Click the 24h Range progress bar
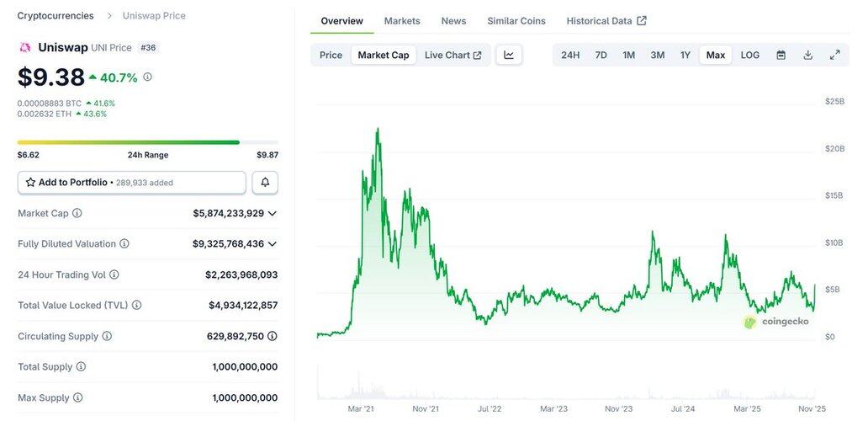Screen dimensions: 868x421 coord(147,142)
